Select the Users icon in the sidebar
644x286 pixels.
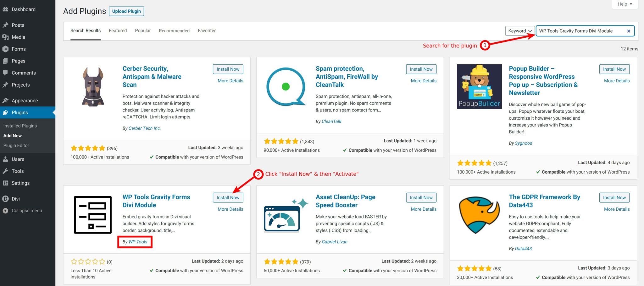coord(6,159)
